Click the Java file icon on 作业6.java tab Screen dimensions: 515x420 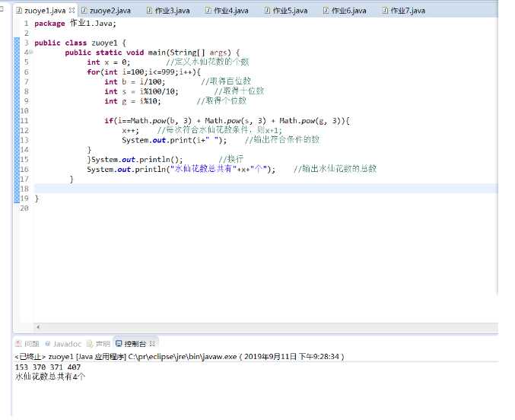click(x=326, y=10)
